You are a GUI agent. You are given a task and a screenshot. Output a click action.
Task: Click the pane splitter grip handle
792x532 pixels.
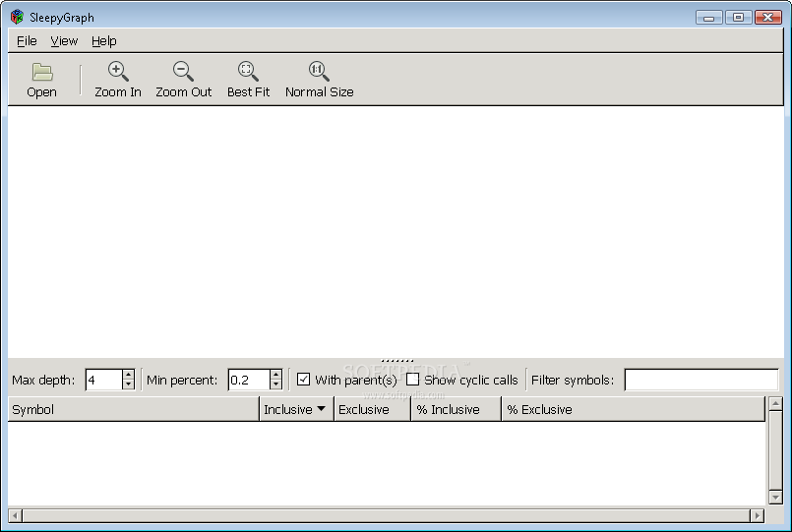pos(397,361)
